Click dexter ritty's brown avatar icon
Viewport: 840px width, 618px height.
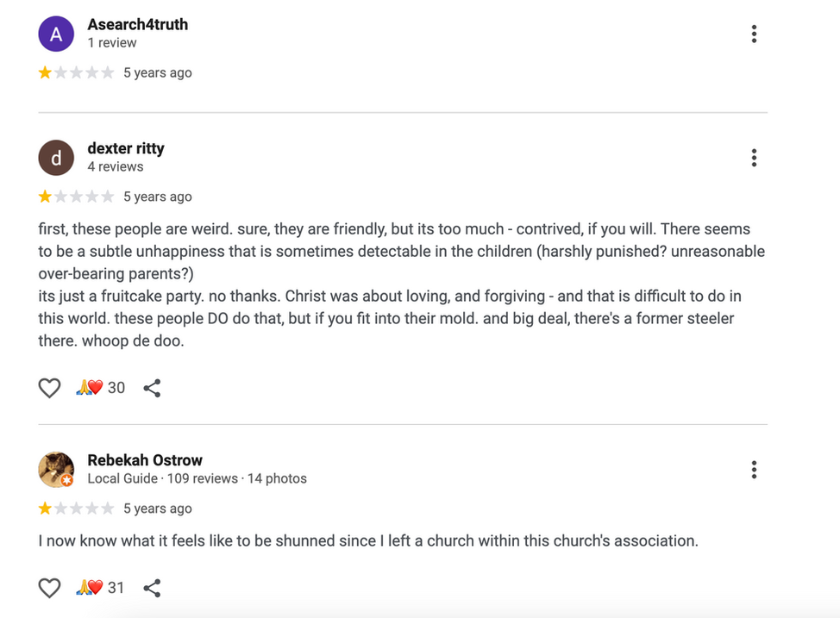(x=56, y=158)
